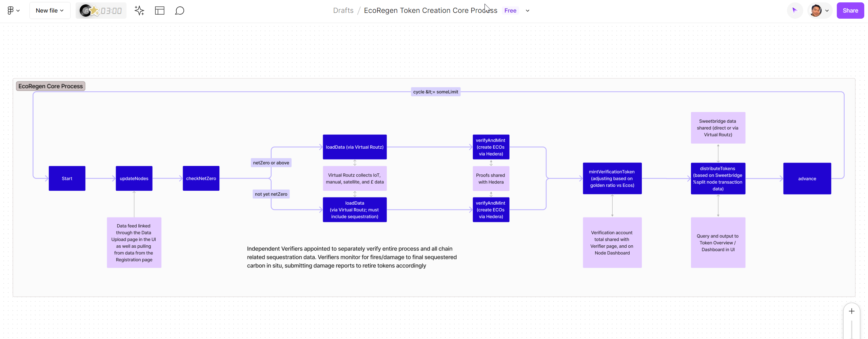
Task: Select 'Query and output to Token Overview' note
Action: (x=718, y=243)
